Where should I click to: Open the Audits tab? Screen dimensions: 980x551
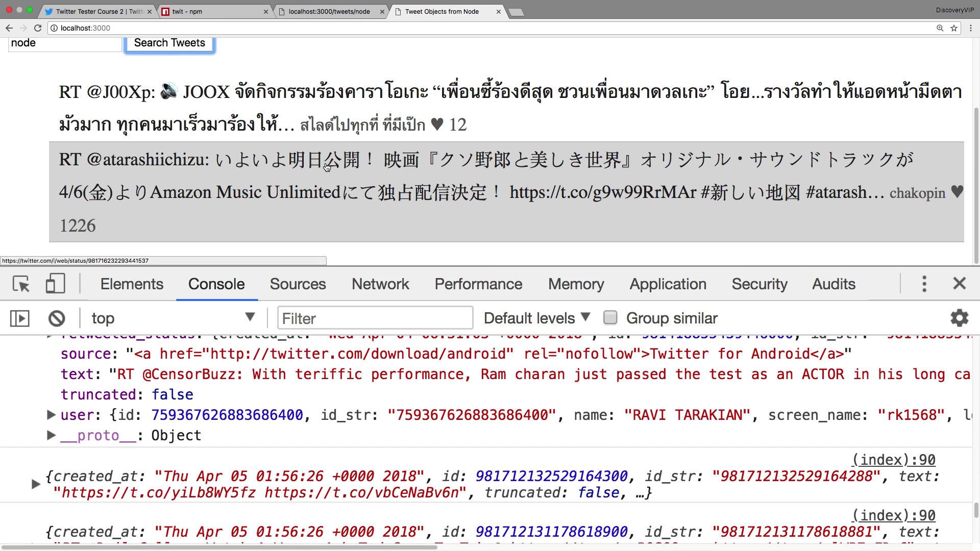click(834, 284)
